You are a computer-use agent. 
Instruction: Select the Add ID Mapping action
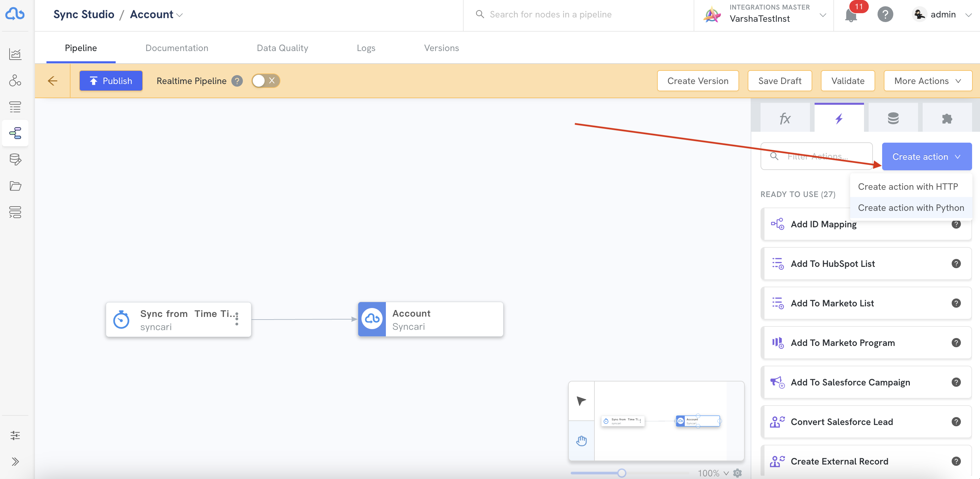point(866,224)
